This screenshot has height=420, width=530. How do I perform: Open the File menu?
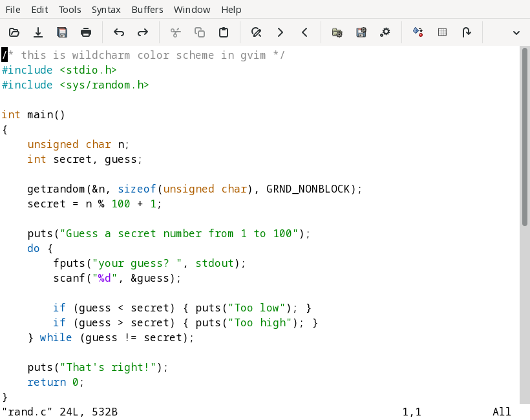[13, 10]
